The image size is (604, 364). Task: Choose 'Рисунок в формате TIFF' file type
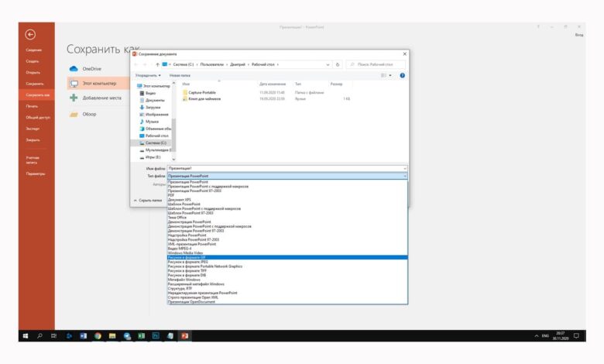tap(287, 271)
